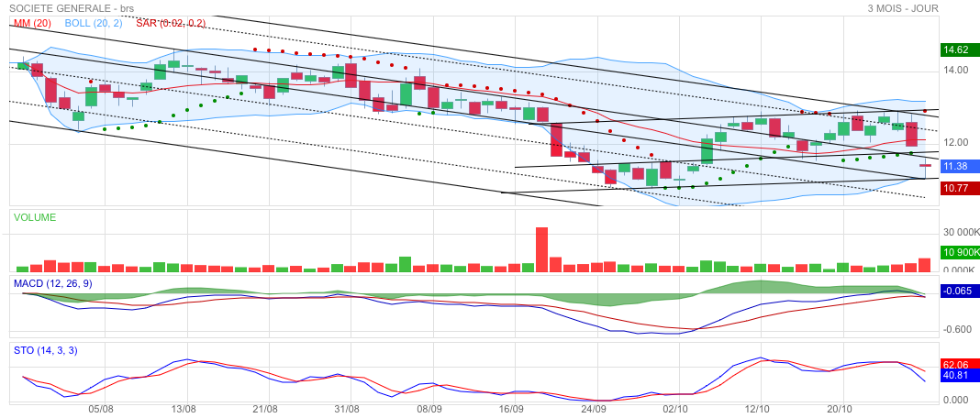The height and width of the screenshot is (418, 980).
Task: Click the 12.00 price axis label
Action: 956,144
